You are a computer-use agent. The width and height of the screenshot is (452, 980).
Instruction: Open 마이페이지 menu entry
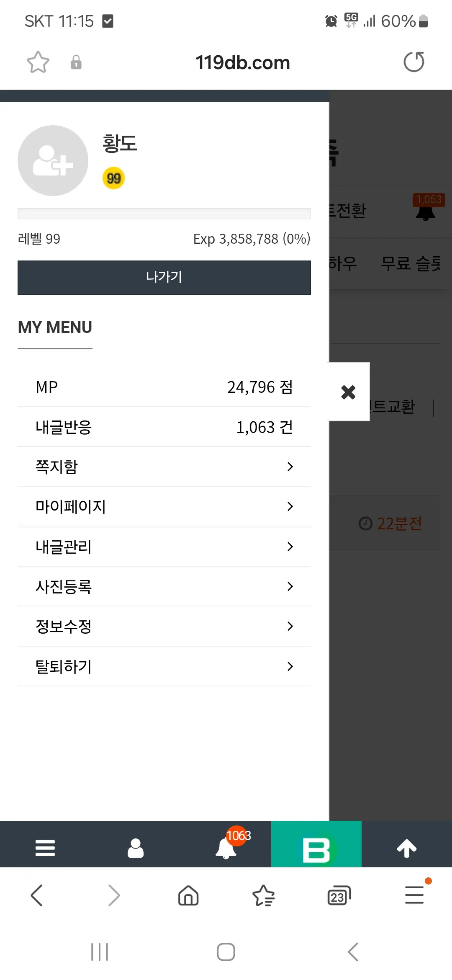[164, 506]
